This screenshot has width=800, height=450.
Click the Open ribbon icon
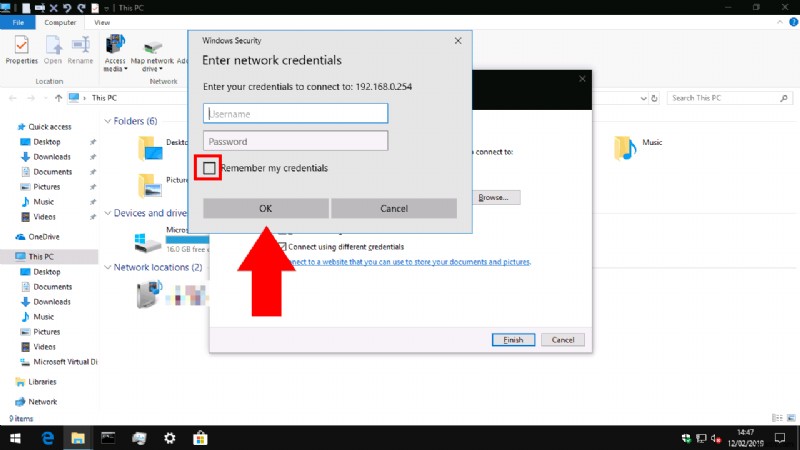click(53, 49)
